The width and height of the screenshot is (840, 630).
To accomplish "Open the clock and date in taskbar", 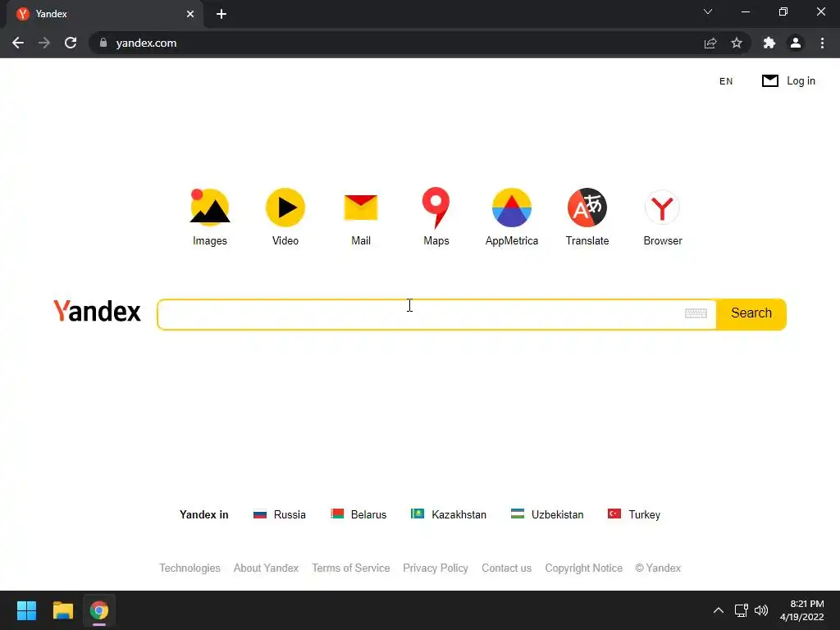I will pyautogui.click(x=801, y=610).
